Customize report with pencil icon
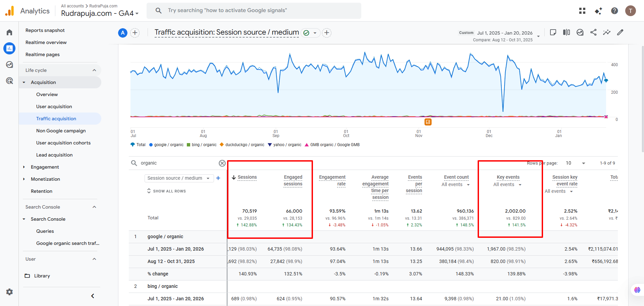 [620, 32]
